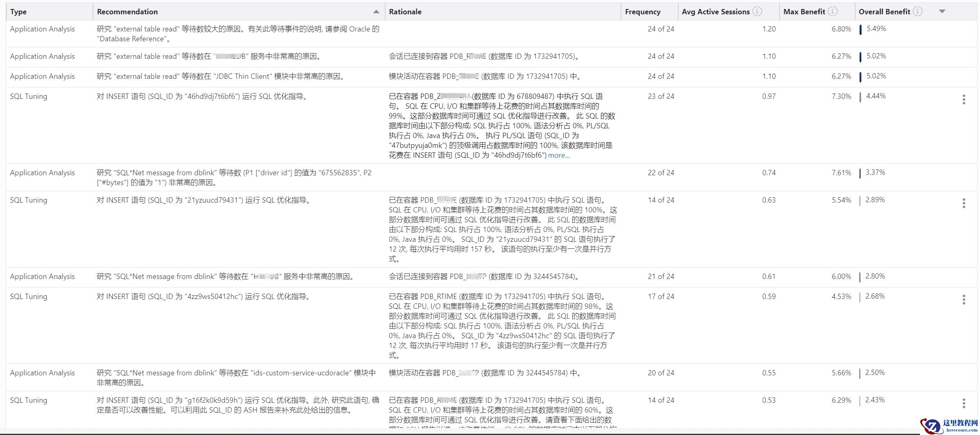The width and height of the screenshot is (980, 435).
Task: Click frequency value "23 of 24"
Action: 661,96
